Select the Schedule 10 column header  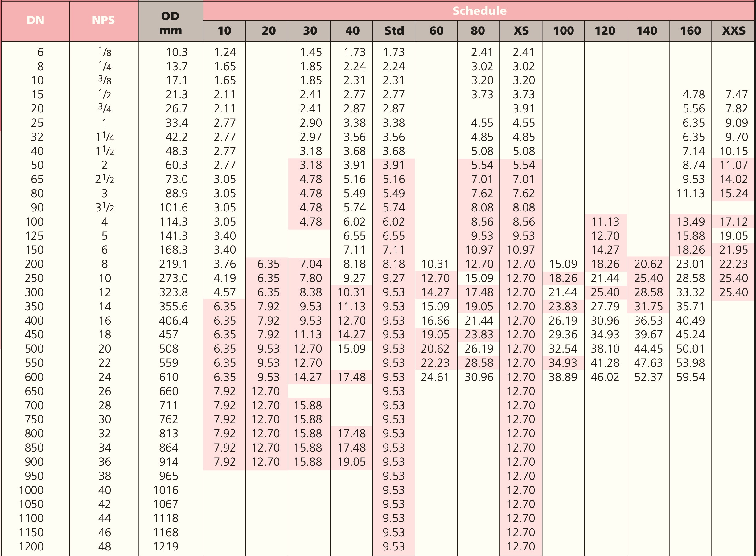tap(224, 31)
